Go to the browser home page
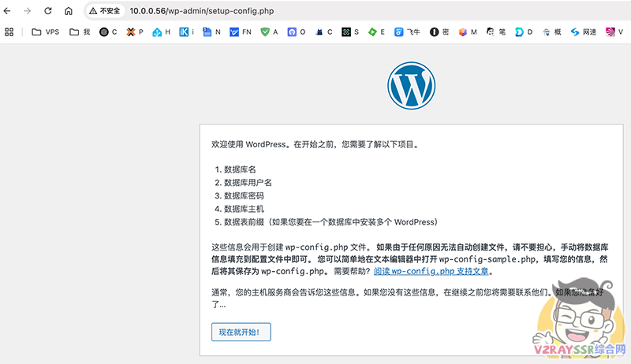Screen dimensions: 631x364 pyautogui.click(x=69, y=11)
